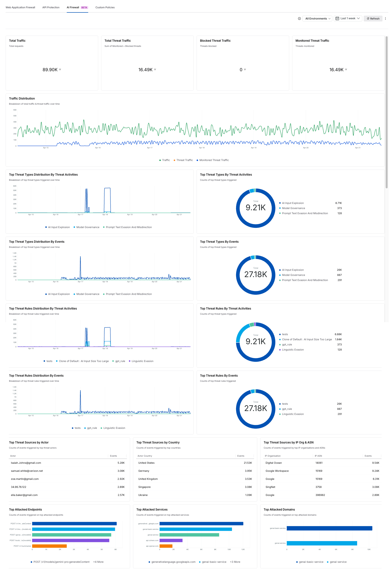Expand +3 More in Top Attacked Services legend

point(235,562)
